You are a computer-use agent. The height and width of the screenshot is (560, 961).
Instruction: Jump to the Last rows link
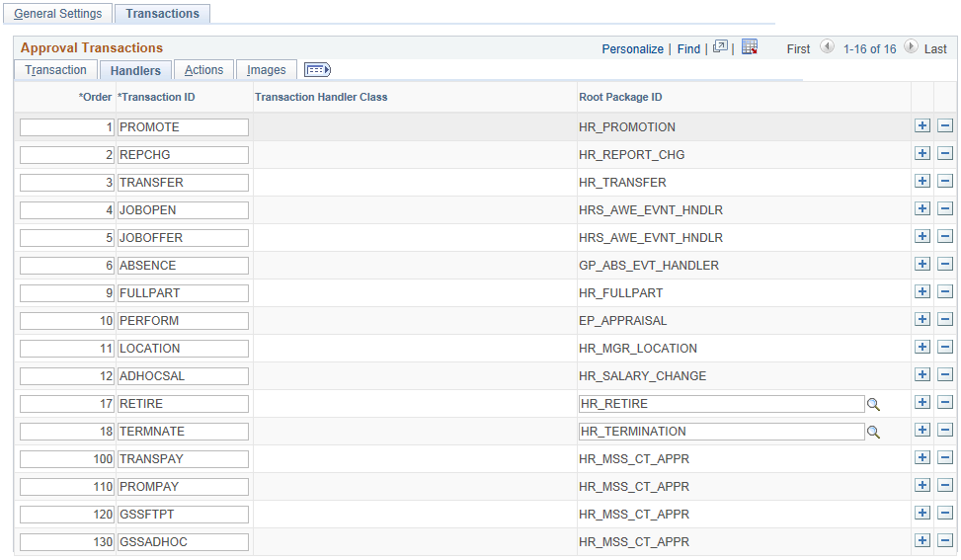click(x=935, y=49)
